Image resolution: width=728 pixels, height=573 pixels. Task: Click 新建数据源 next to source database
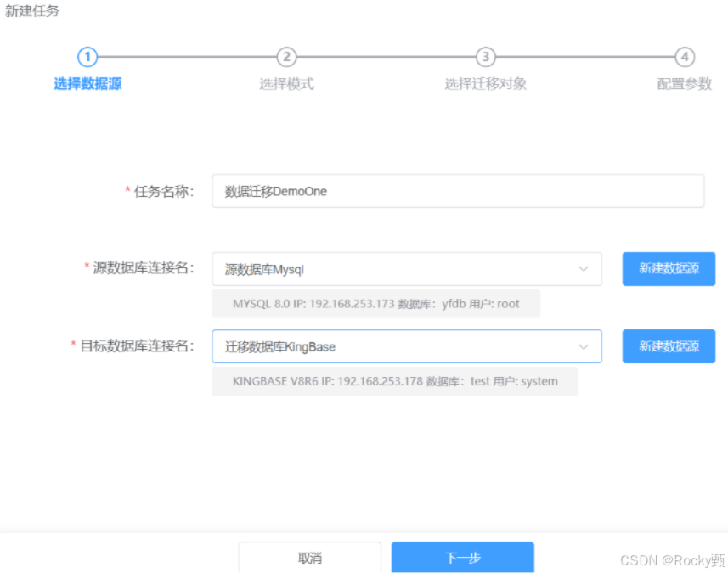669,268
